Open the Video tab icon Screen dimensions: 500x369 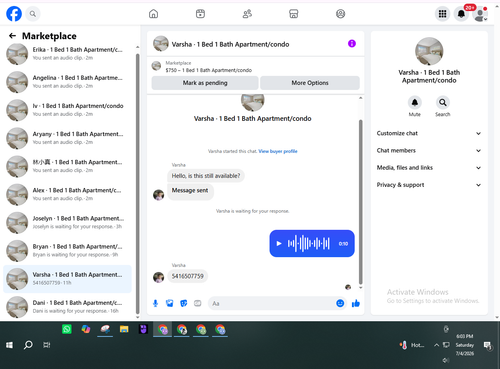tap(200, 14)
